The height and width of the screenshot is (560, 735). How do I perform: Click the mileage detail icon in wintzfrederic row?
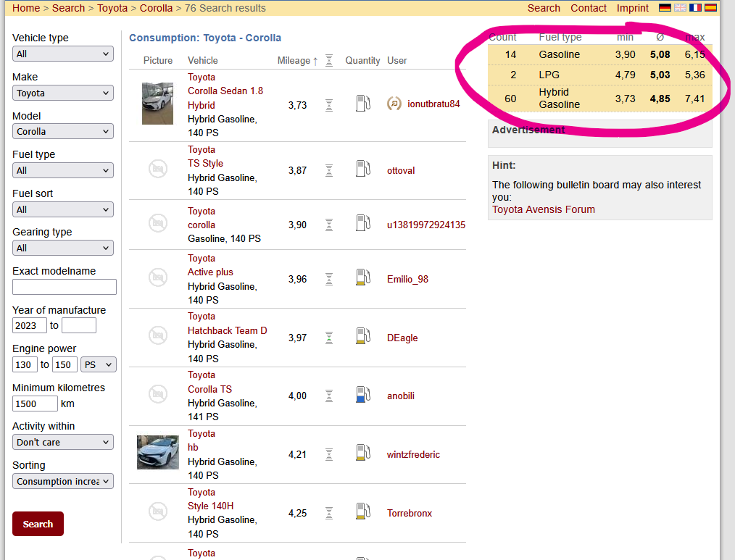point(329,454)
